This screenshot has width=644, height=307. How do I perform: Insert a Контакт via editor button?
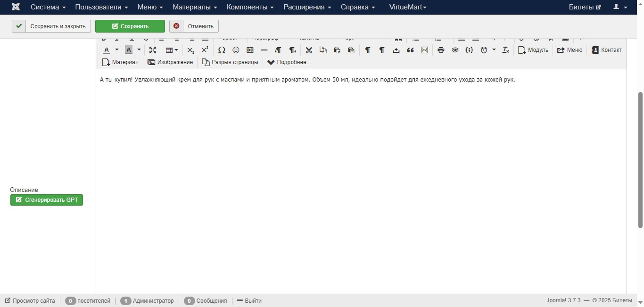pyautogui.click(x=607, y=50)
